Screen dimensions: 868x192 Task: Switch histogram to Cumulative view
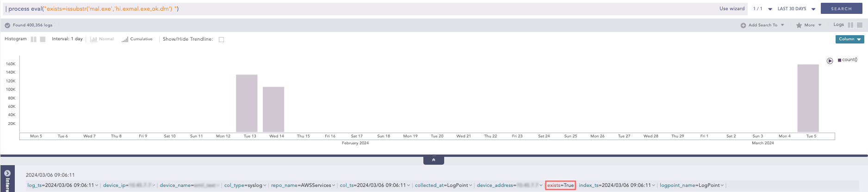click(x=125, y=39)
